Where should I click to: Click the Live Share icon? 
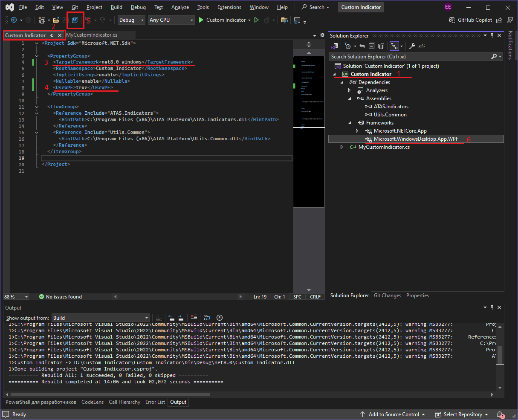pyautogui.click(x=499, y=20)
